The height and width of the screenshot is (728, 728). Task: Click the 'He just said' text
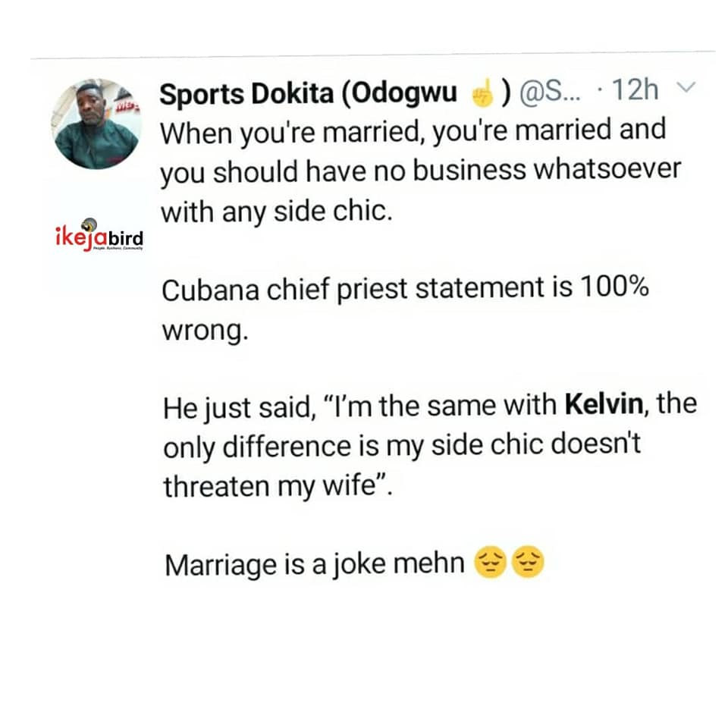(x=240, y=406)
